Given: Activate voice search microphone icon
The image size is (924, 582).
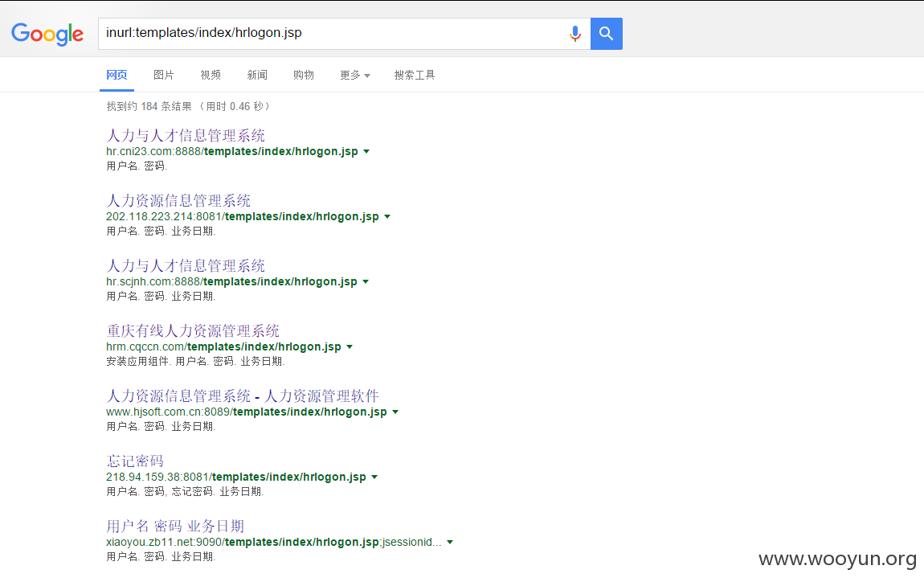Looking at the screenshot, I should 575,34.
